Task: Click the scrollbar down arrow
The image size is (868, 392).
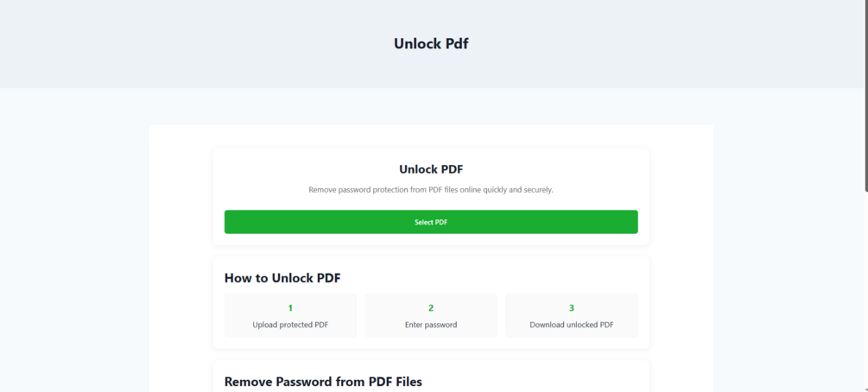Action: pos(865,389)
